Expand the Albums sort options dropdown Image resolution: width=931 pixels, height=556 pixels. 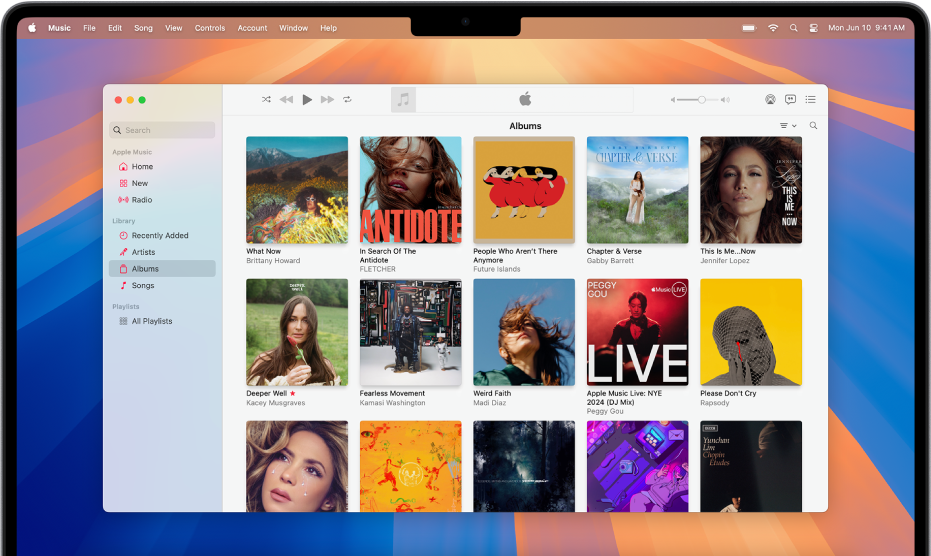tap(787, 126)
